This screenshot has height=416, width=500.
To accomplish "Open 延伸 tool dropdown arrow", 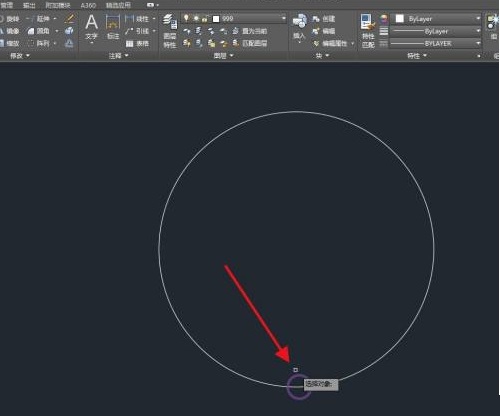I will click(55, 19).
